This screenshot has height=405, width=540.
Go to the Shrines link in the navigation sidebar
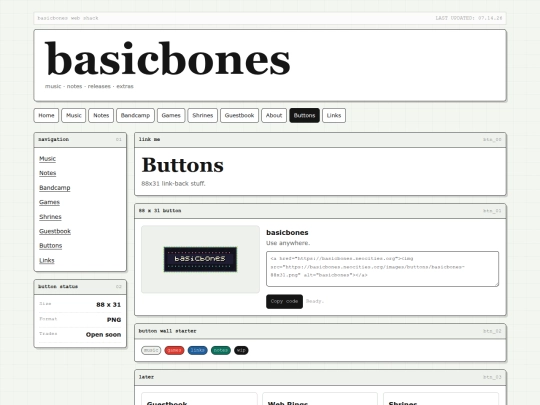click(50, 217)
